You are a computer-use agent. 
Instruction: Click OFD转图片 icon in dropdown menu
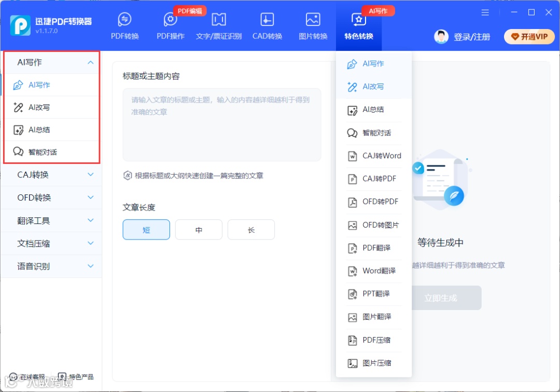pos(352,225)
